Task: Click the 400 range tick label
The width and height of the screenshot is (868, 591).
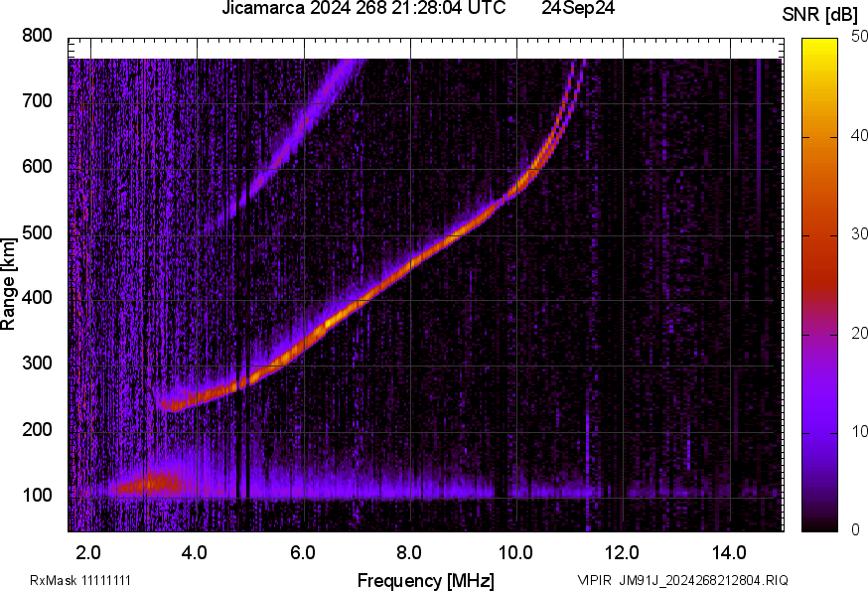Action: pyautogui.click(x=37, y=298)
